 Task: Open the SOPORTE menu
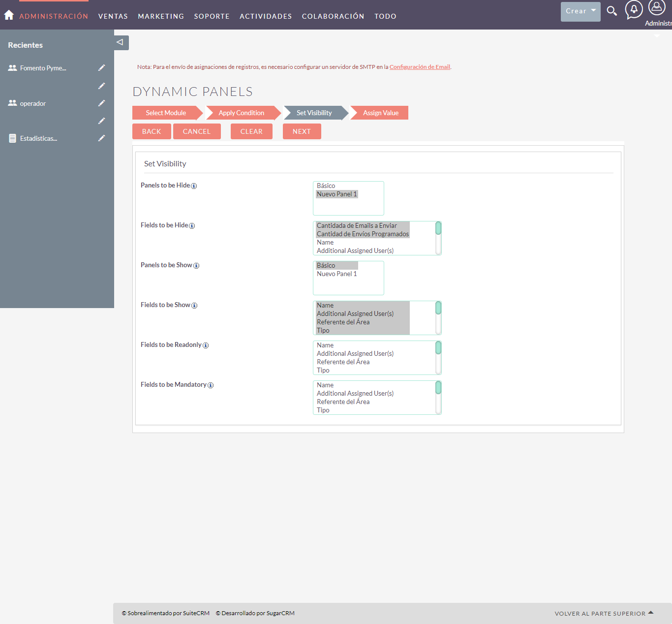pyautogui.click(x=212, y=16)
